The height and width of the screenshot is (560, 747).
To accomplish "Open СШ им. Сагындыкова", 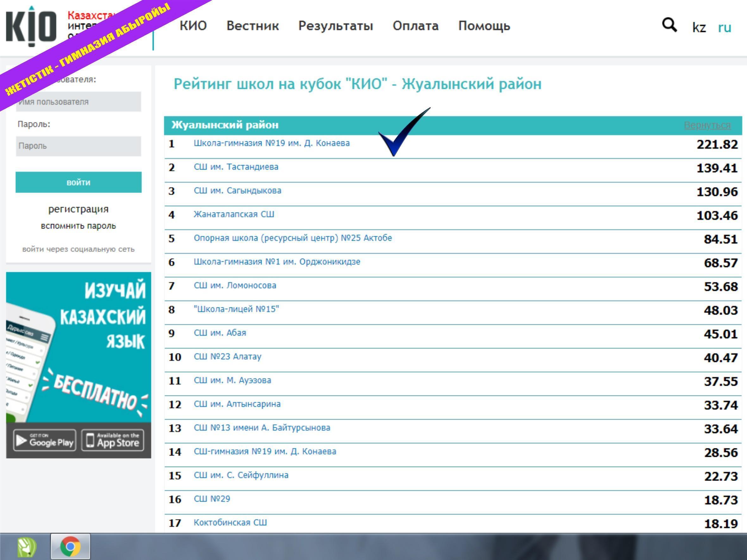I will coord(237,190).
